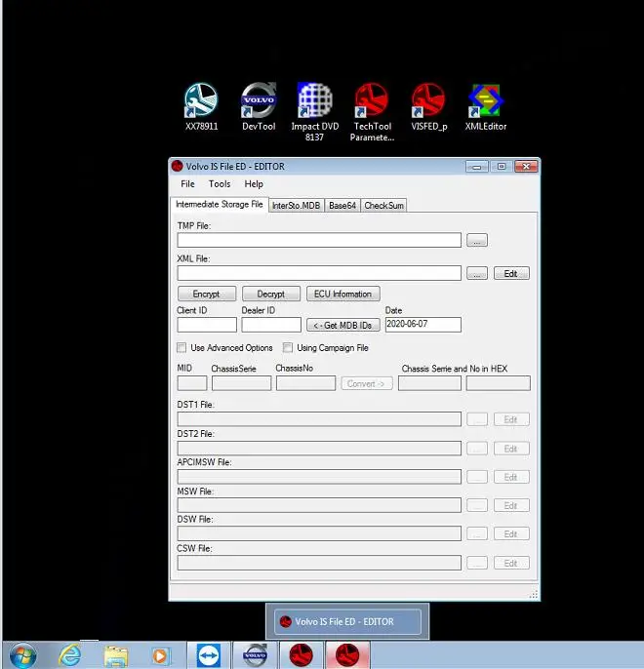Image resolution: width=644 pixels, height=669 pixels.
Task: Open Impact DVD 8137 shortcut
Action: pos(314,113)
